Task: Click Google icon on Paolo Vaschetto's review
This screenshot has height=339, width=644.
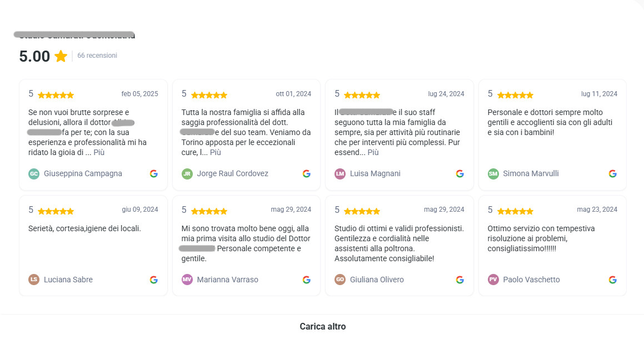Action: tap(613, 280)
